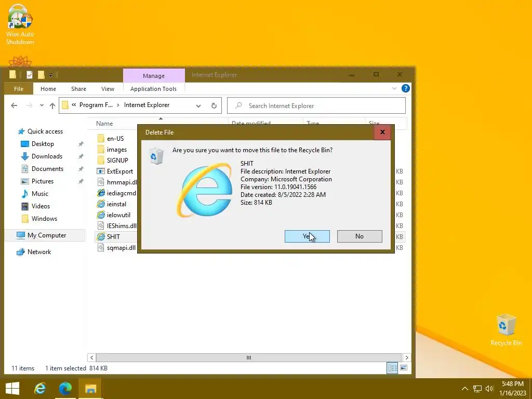Cancel deletion with the No button
This screenshot has height=399, width=532.
360,236
